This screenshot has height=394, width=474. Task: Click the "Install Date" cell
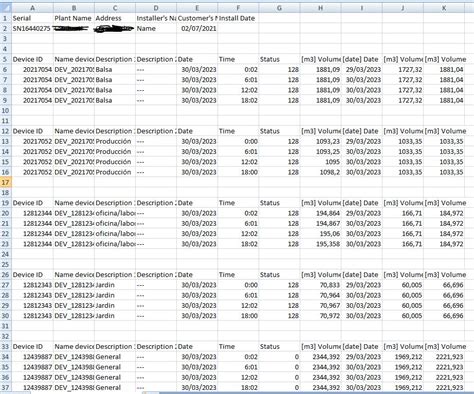coord(237,18)
